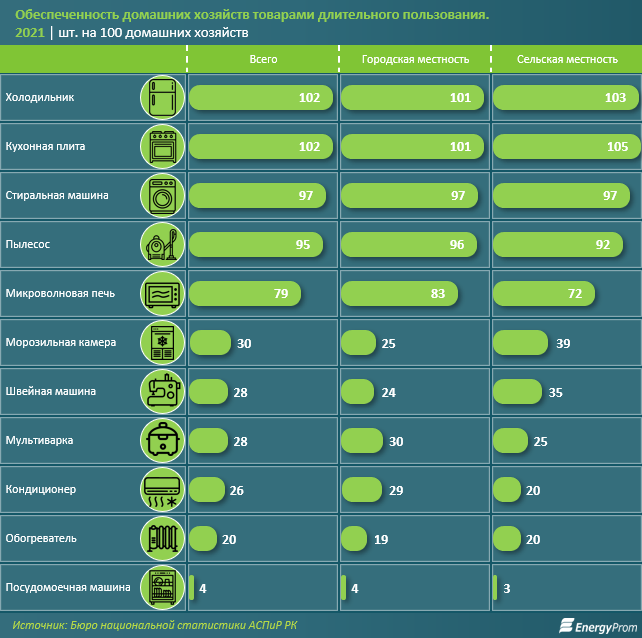Click the freezer icon with snowflake

(x=162, y=343)
